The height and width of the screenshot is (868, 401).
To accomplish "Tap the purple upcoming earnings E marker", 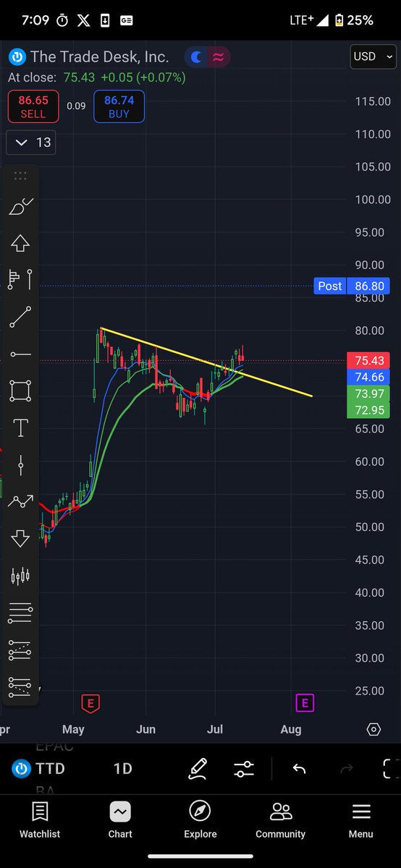I will (305, 702).
